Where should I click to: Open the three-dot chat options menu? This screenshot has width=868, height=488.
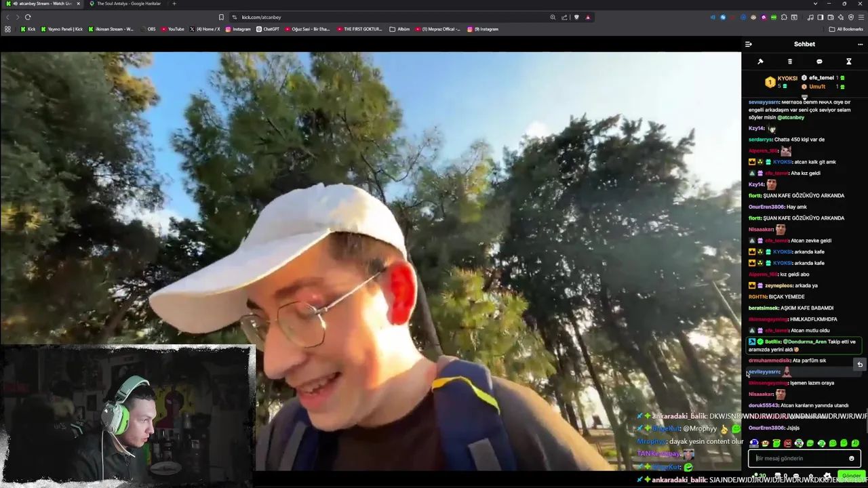860,44
